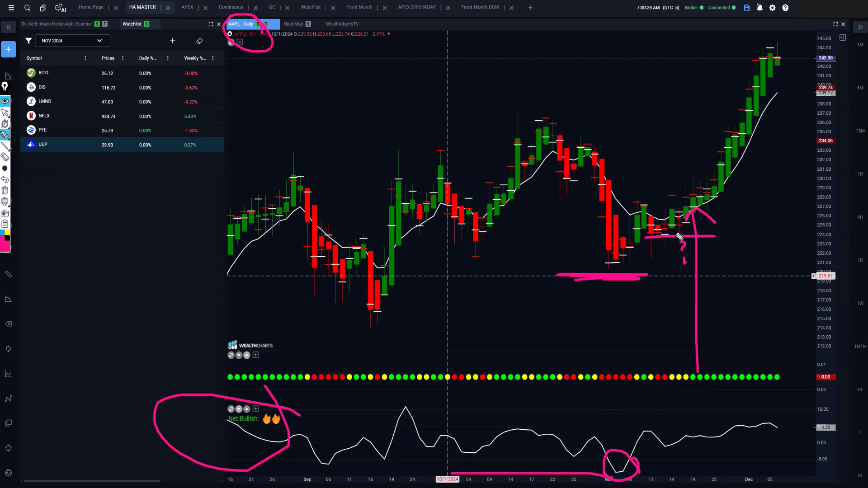
Task: Click the undo arrow in annotation bar
Action: tap(5, 179)
